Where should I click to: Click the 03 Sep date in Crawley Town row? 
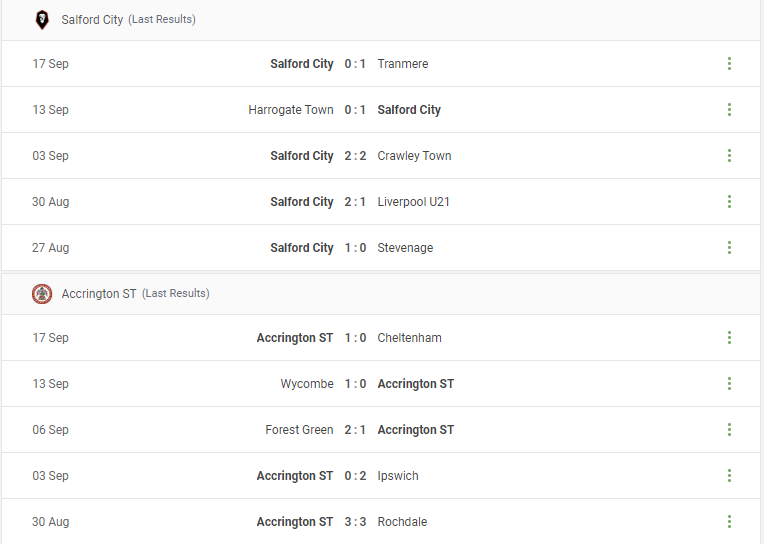(x=51, y=156)
